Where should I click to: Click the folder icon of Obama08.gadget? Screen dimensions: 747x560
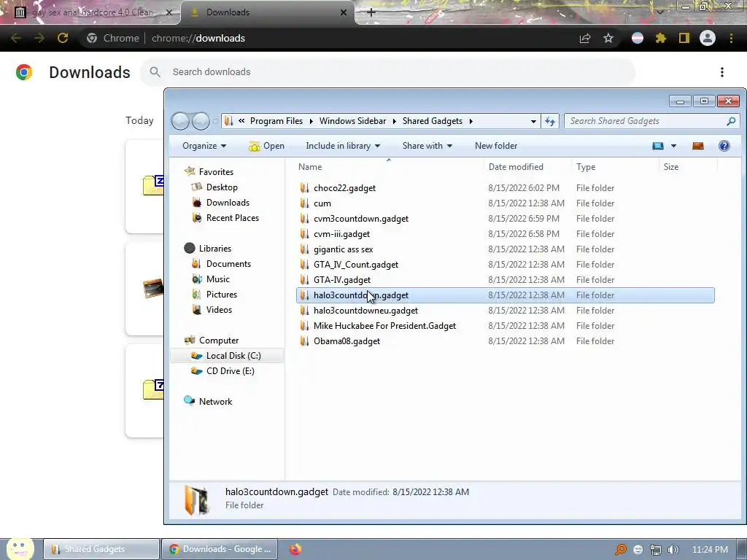(x=304, y=341)
